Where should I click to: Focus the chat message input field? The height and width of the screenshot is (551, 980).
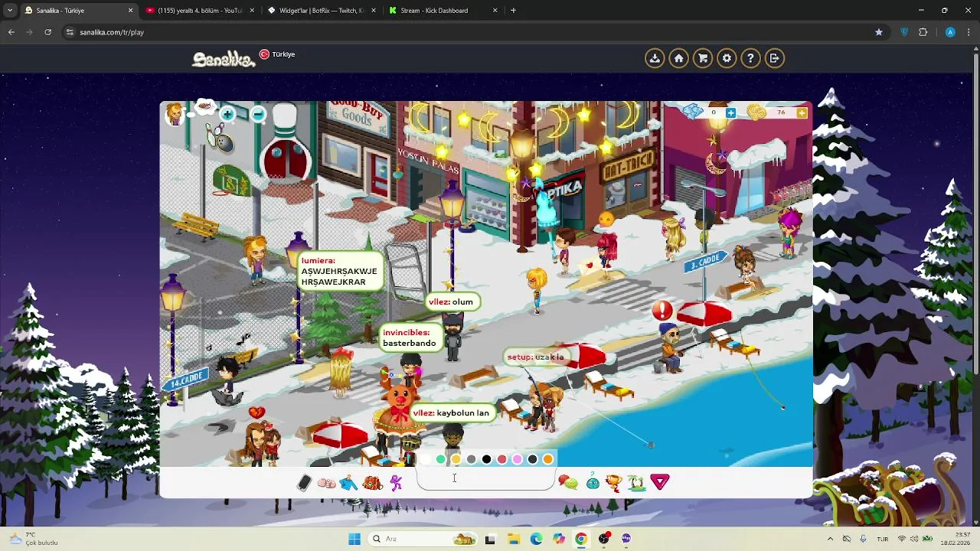485,479
